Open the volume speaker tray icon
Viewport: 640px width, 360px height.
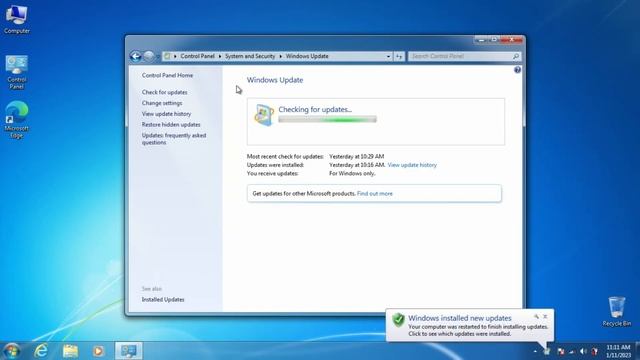pyautogui.click(x=583, y=351)
